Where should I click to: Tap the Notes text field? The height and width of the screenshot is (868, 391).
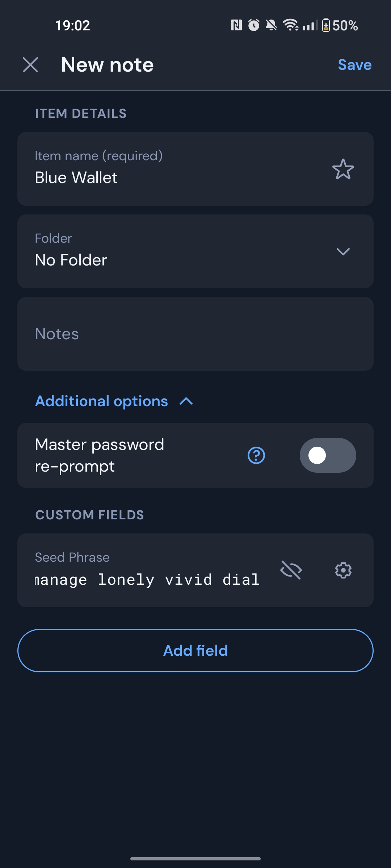pos(195,334)
